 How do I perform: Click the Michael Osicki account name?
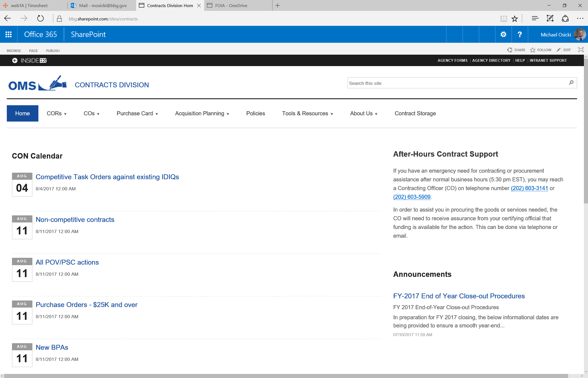pyautogui.click(x=556, y=35)
